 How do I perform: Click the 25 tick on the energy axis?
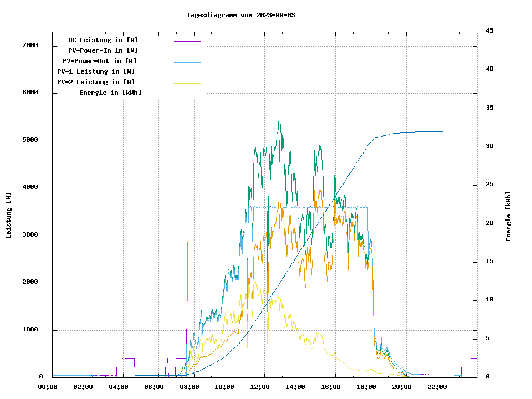click(489, 185)
